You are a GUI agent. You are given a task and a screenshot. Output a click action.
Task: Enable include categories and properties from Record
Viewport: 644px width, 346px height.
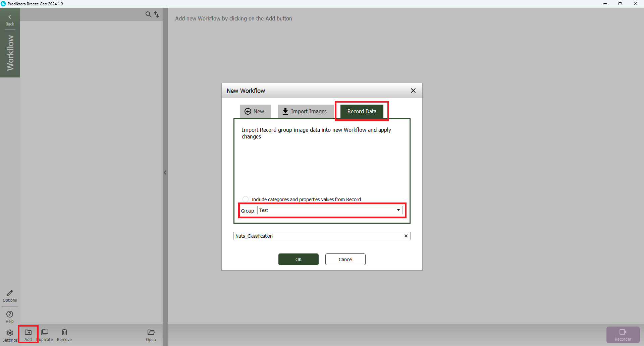point(246,199)
